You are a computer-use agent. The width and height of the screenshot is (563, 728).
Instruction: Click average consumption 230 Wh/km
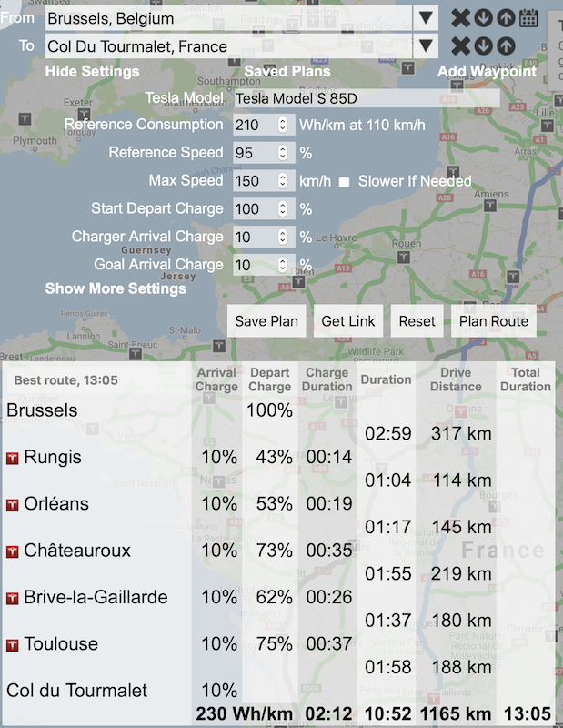point(244,714)
